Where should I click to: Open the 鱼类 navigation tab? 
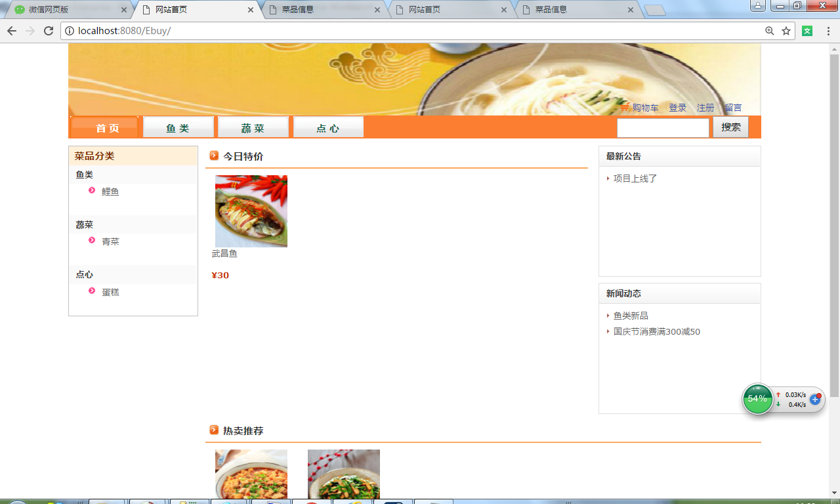tap(178, 128)
